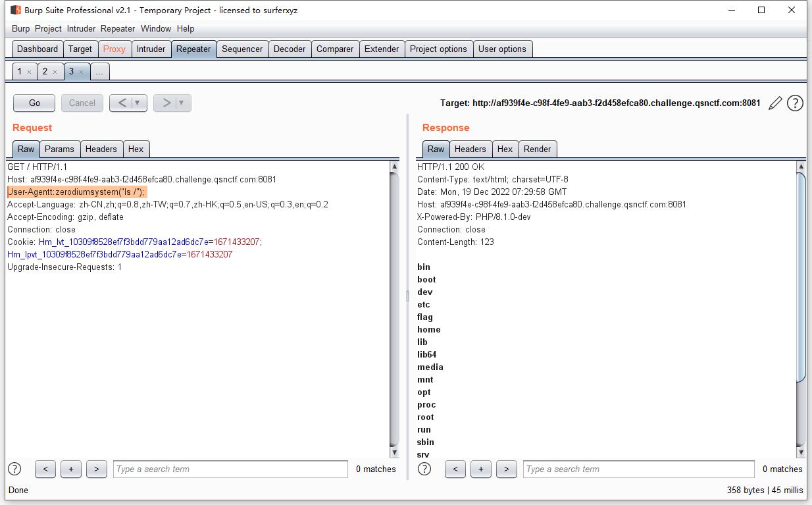The image size is (812, 505).
Task: Click the Upgrade-Insecure-Requests header line
Action: pyautogui.click(x=64, y=267)
